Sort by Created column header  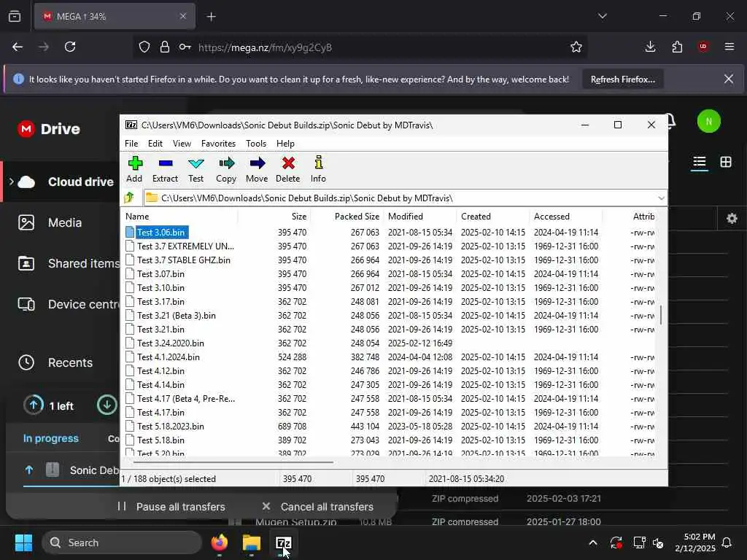[492, 216]
